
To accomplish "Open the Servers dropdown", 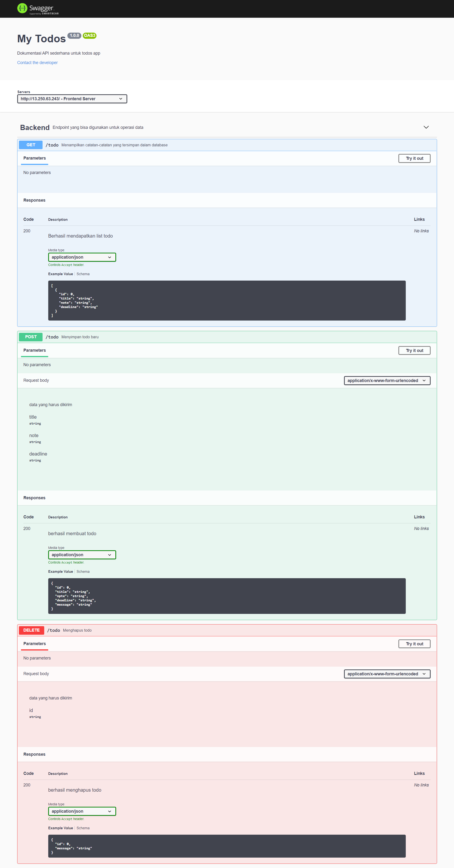I will coord(72,99).
